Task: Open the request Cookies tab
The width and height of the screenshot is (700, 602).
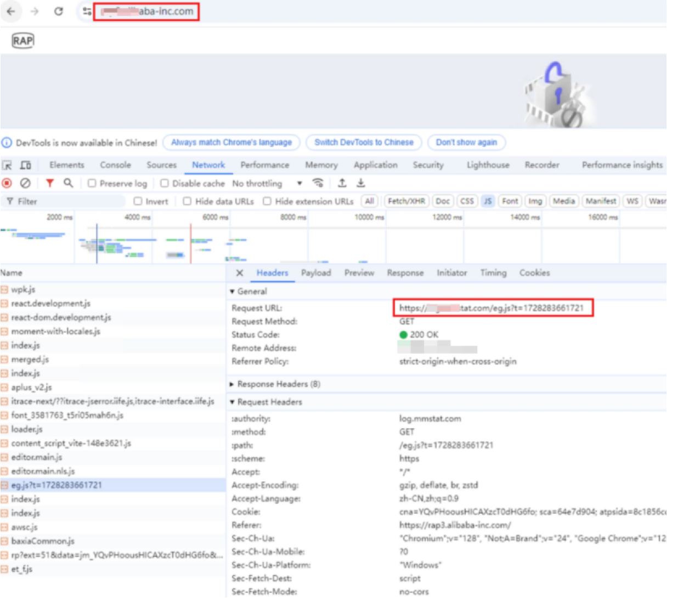Action: coord(535,273)
